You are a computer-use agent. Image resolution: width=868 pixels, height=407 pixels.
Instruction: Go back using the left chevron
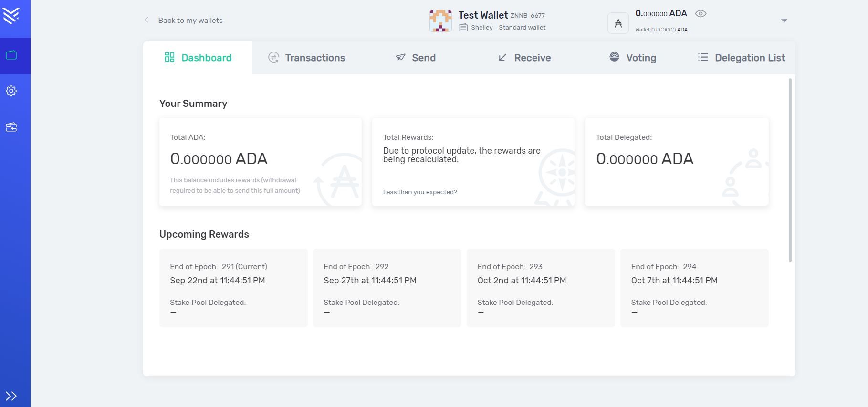146,20
